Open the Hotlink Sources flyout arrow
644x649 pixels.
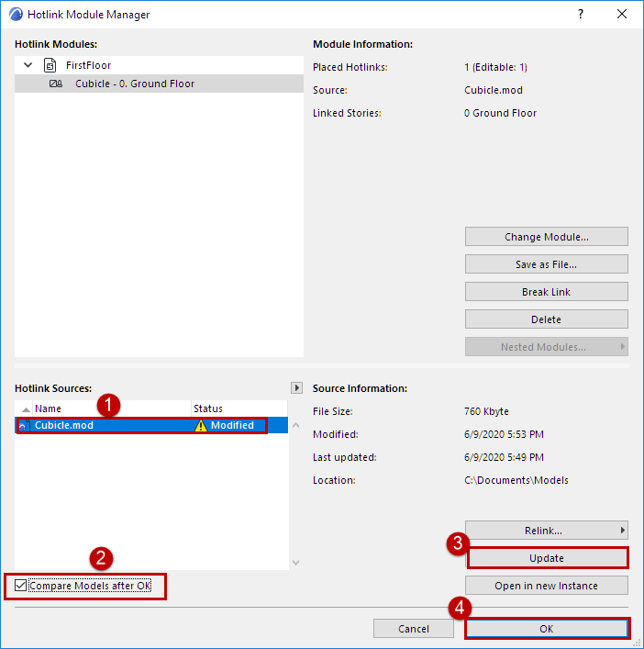pyautogui.click(x=296, y=388)
